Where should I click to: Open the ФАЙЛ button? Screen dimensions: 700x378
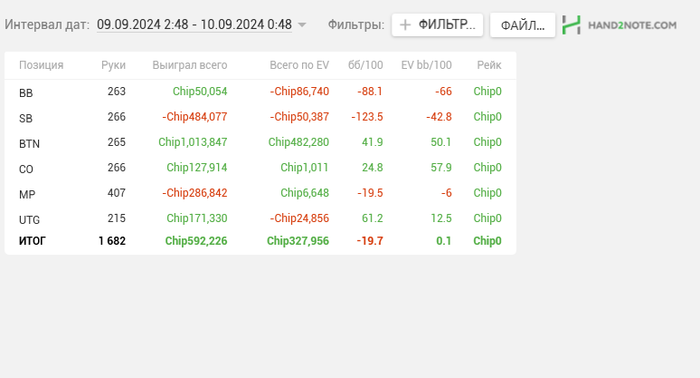point(522,25)
